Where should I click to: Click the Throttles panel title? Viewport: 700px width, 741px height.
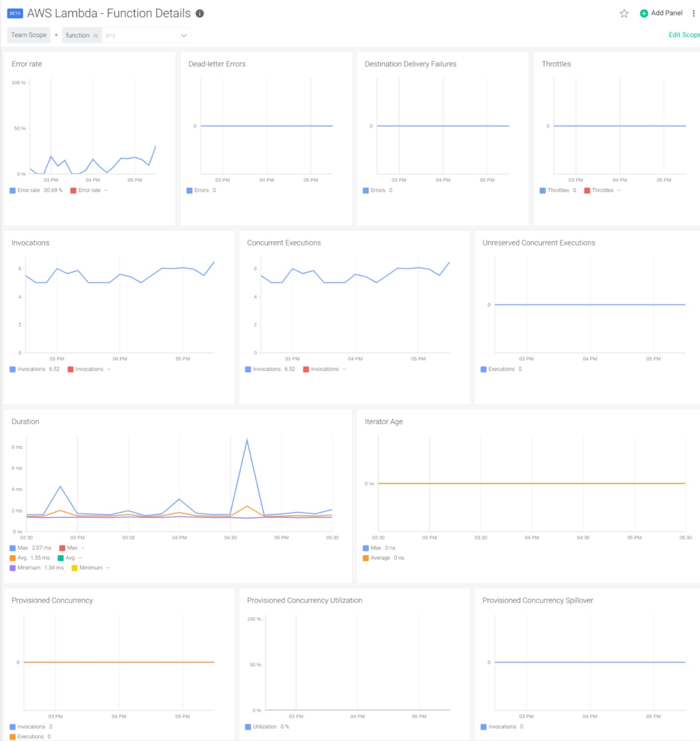point(556,64)
